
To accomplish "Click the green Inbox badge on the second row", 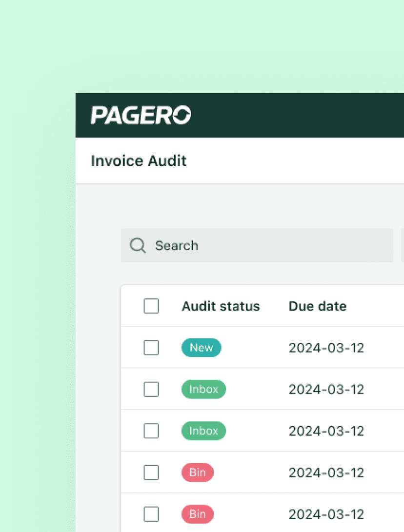I will (x=203, y=389).
